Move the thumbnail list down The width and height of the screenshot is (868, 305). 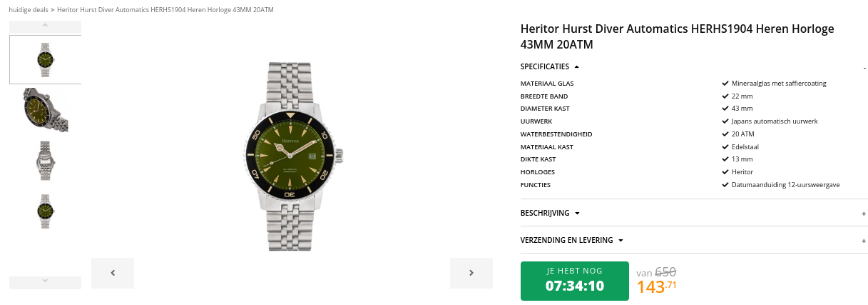tap(45, 281)
